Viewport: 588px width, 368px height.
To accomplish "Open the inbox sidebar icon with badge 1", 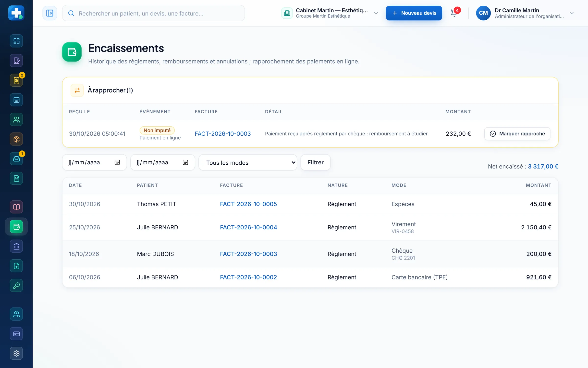I will point(16,159).
